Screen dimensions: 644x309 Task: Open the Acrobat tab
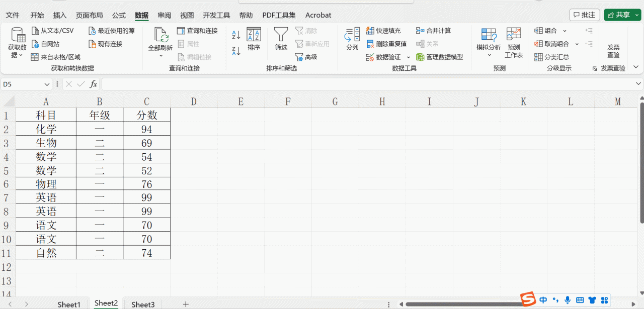point(318,15)
